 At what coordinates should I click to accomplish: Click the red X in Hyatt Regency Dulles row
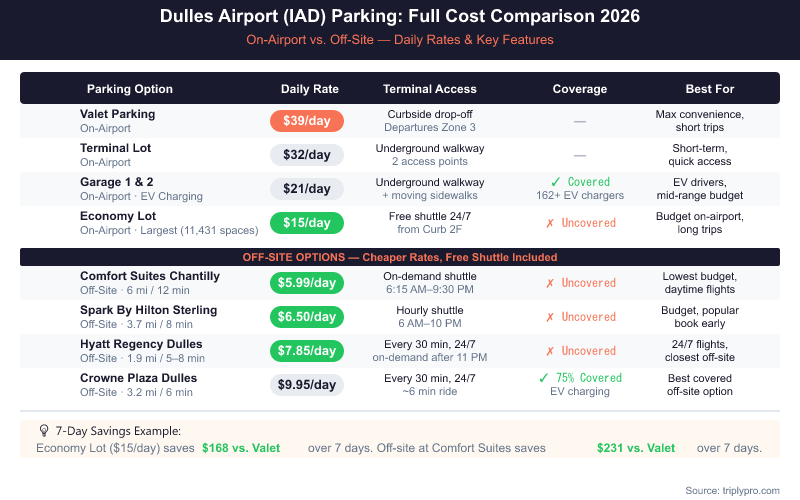click(x=548, y=351)
